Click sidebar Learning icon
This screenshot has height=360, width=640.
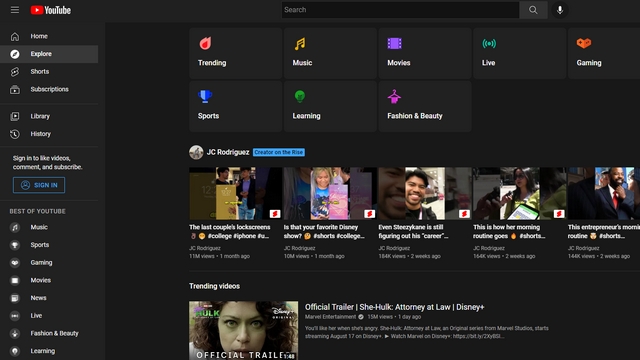[x=15, y=351]
